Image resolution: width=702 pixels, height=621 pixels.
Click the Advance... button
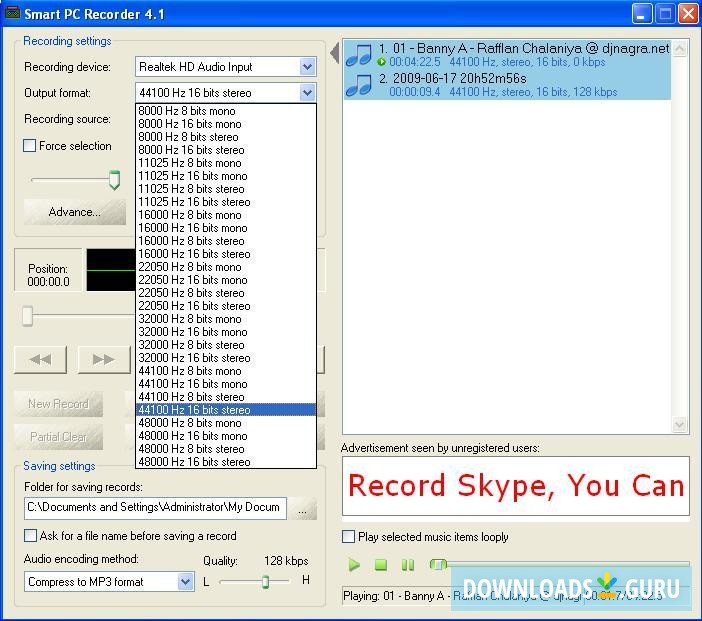coord(75,212)
